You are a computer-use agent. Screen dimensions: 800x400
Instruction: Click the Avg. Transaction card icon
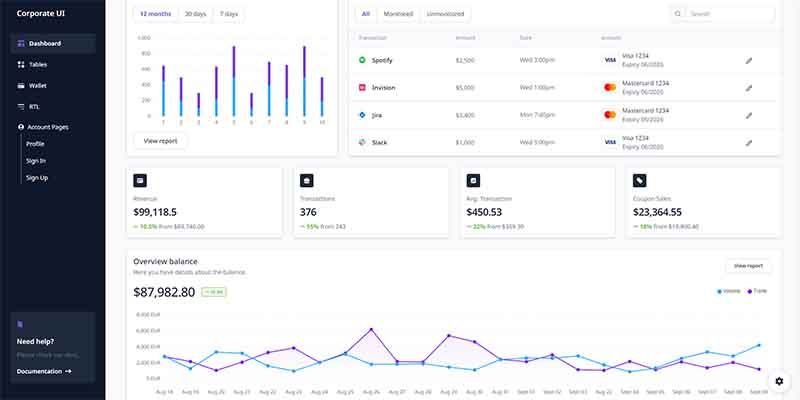[x=473, y=181]
